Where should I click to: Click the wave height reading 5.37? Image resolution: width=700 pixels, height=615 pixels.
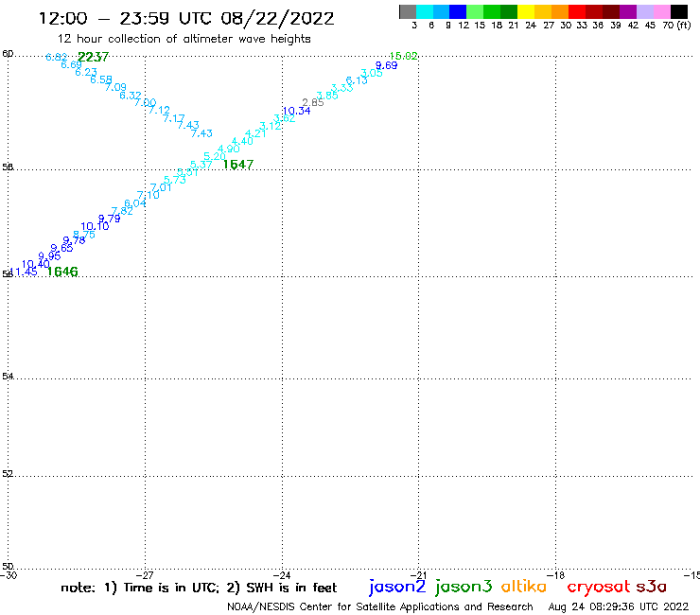point(201,165)
